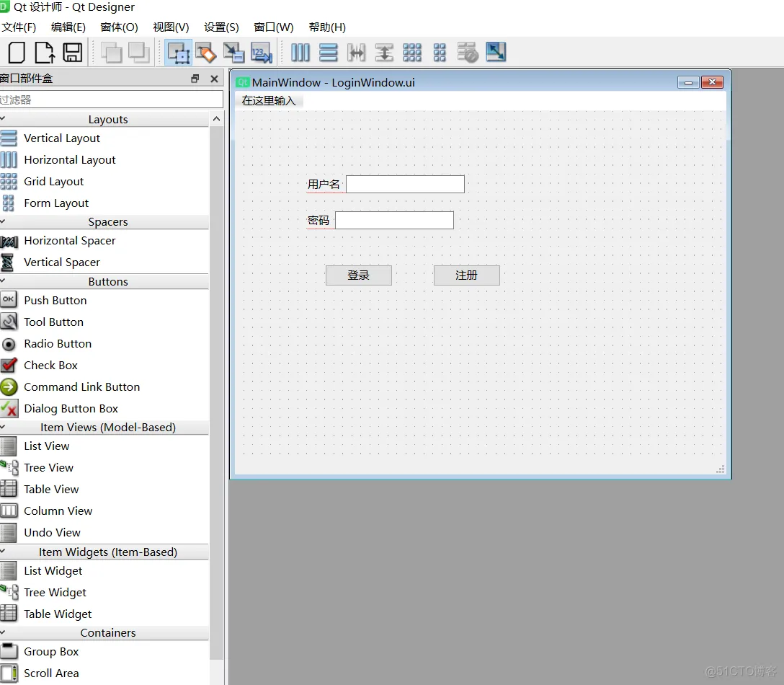Viewport: 784px width, 685px height.
Task: Click the widget box filter field
Action: coord(111,100)
